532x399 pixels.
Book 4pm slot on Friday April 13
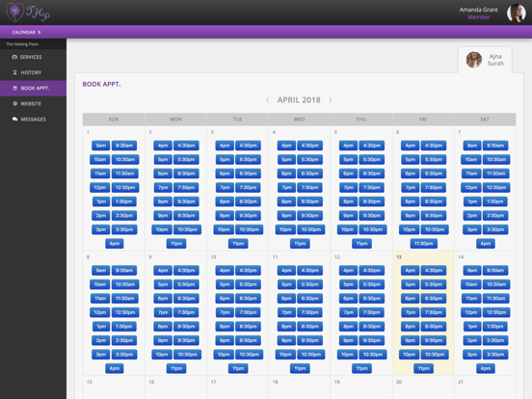[x=411, y=271]
